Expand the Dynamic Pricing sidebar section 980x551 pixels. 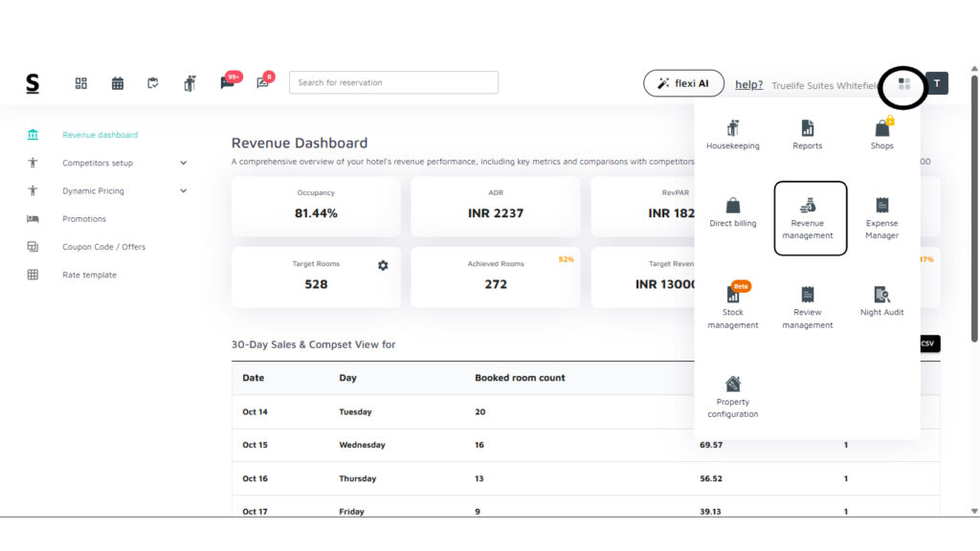click(183, 190)
